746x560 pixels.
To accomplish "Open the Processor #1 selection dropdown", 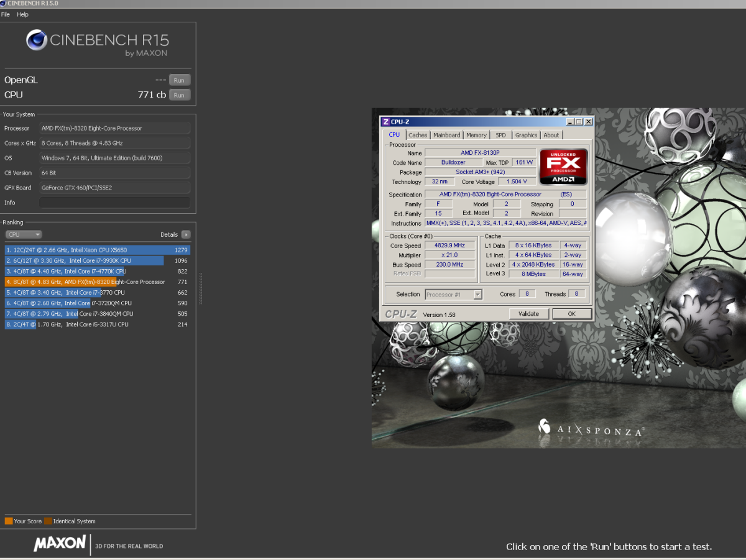I will pyautogui.click(x=453, y=294).
